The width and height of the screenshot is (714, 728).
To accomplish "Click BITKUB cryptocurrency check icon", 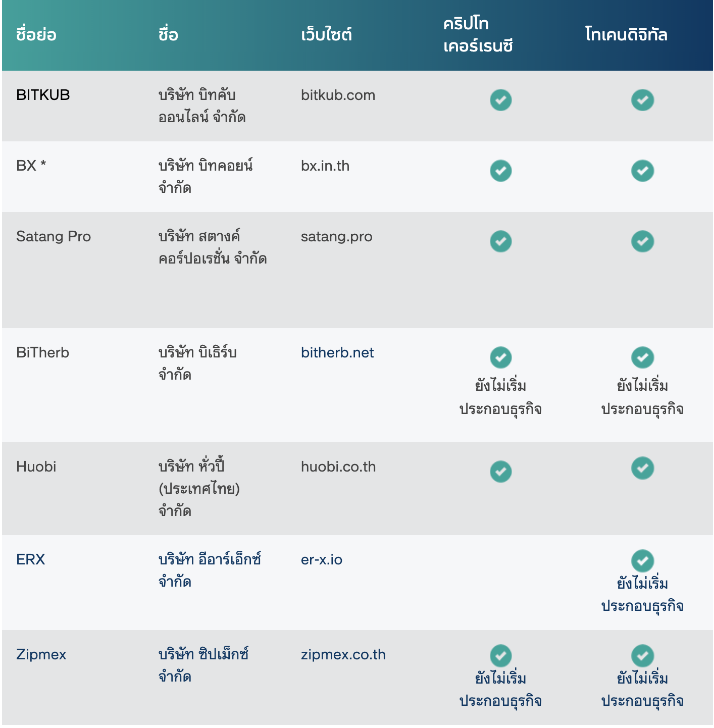I will coord(500,100).
